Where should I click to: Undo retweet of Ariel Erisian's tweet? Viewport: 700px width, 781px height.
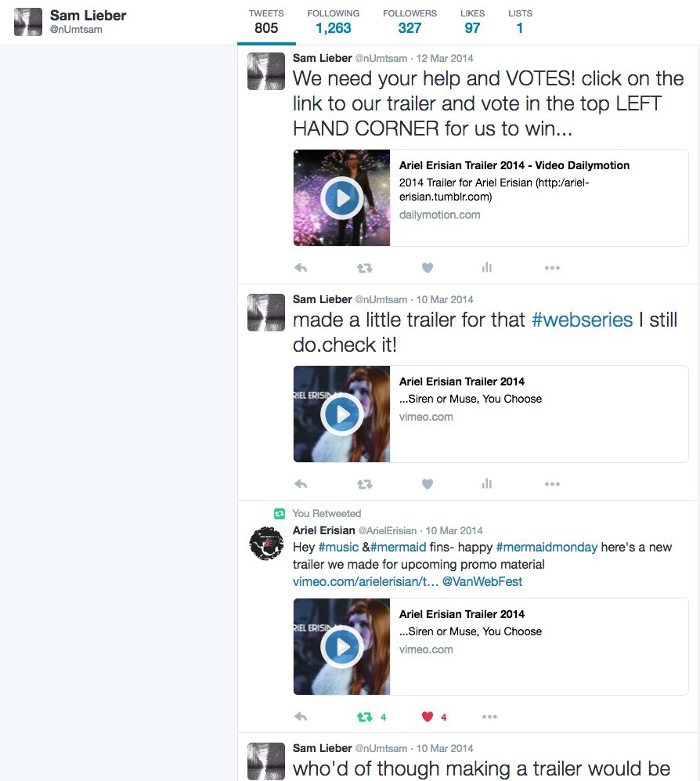365,718
